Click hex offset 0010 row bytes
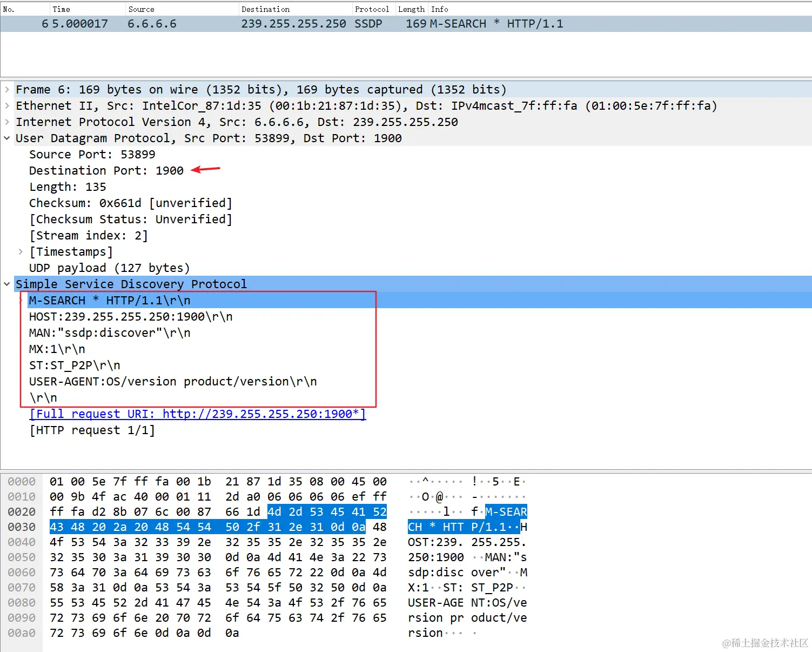The image size is (812, 652). tap(218, 497)
